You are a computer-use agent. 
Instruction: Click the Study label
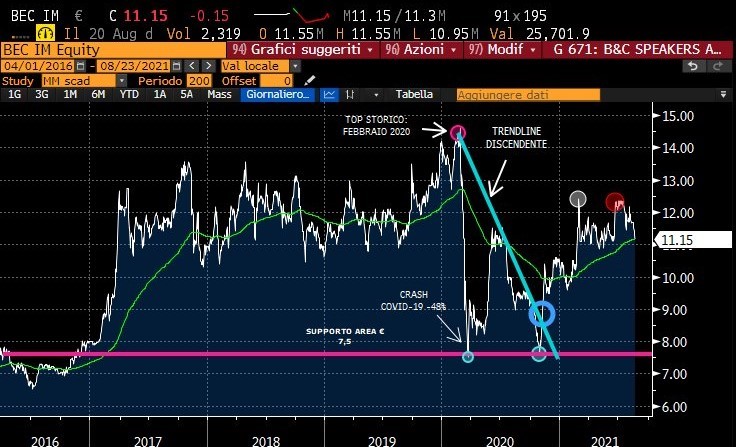[x=18, y=81]
